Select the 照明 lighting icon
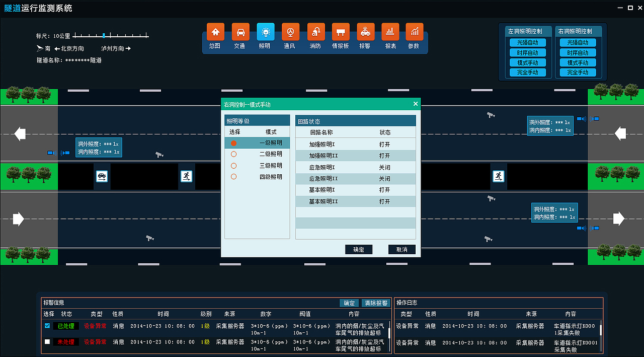This screenshot has height=357, width=644. pos(265,32)
